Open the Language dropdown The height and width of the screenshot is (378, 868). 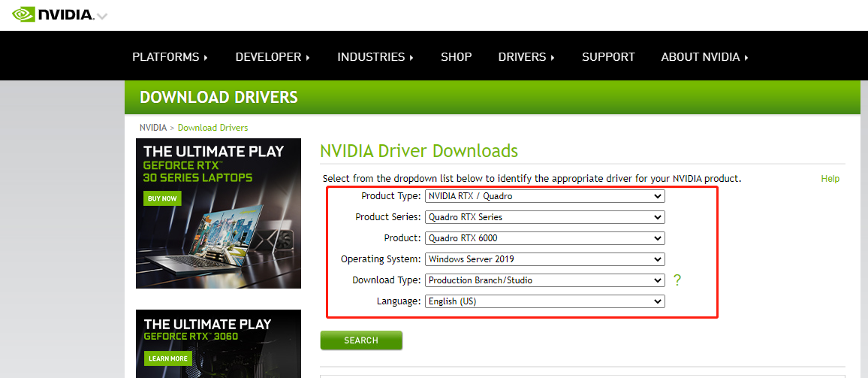point(544,301)
